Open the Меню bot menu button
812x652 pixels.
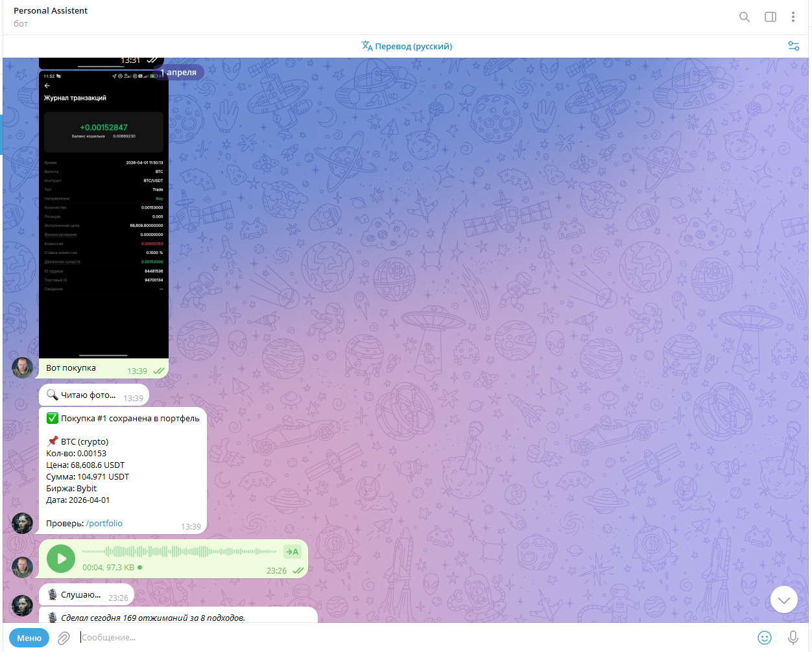[29, 638]
